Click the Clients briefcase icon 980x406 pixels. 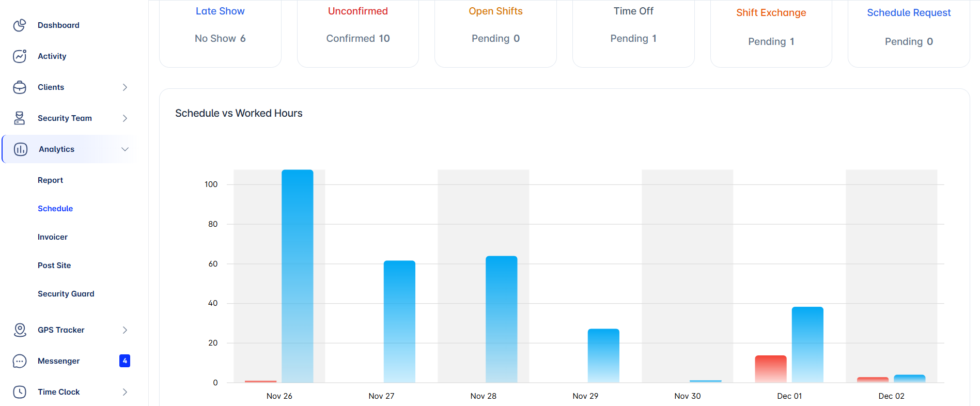[20, 87]
